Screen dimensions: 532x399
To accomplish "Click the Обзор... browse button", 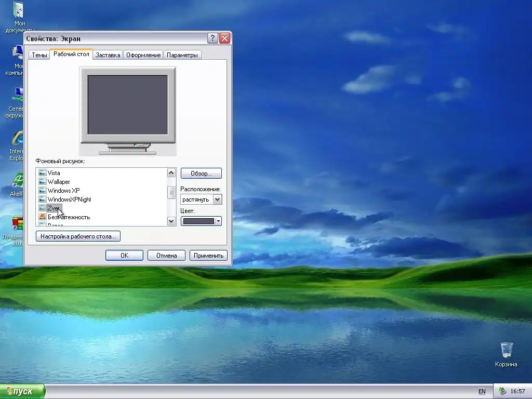I will coord(201,174).
